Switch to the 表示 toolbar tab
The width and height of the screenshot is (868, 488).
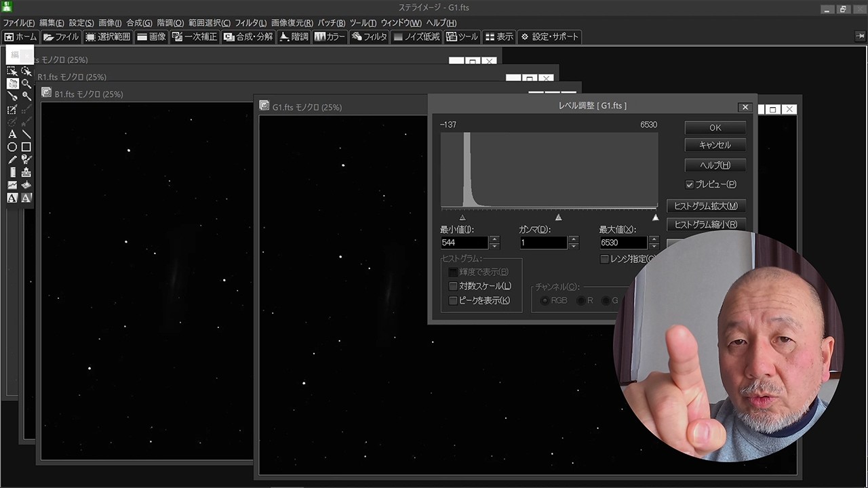499,37
